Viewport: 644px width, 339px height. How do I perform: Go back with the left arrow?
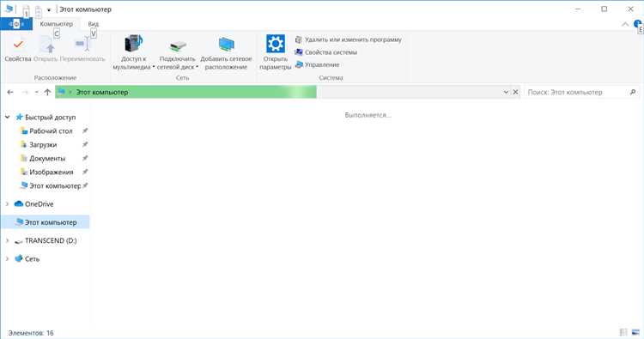click(10, 92)
